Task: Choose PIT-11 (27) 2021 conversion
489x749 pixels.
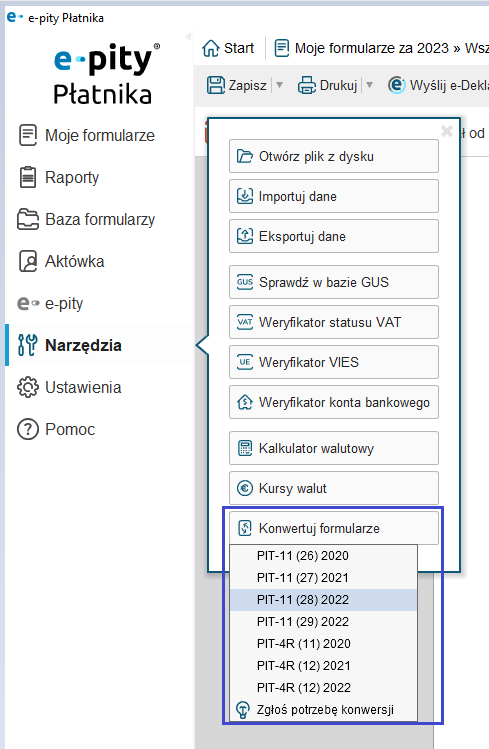Action: pos(324,578)
